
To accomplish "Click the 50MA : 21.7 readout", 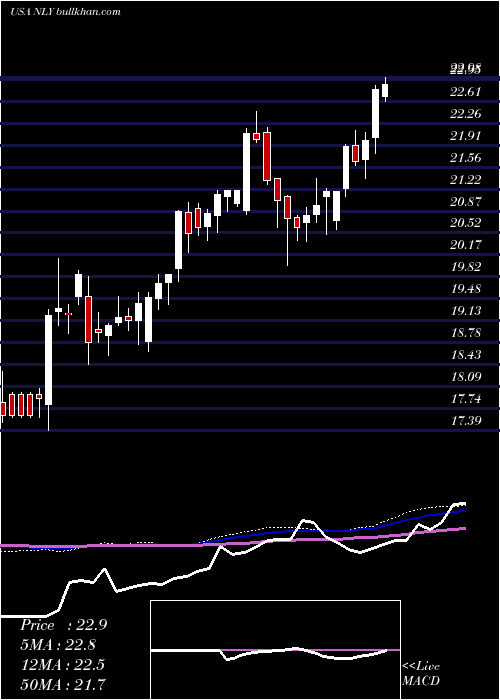I will point(63,684).
